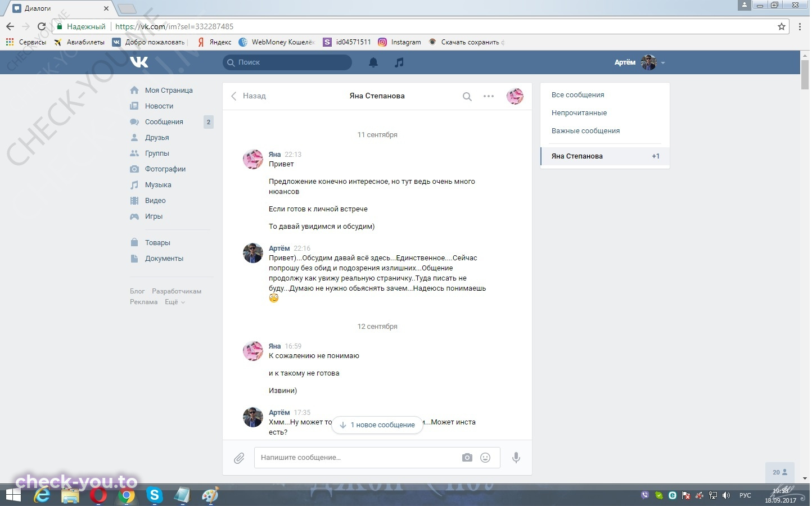Search within conversation magnifier icon

tap(467, 96)
